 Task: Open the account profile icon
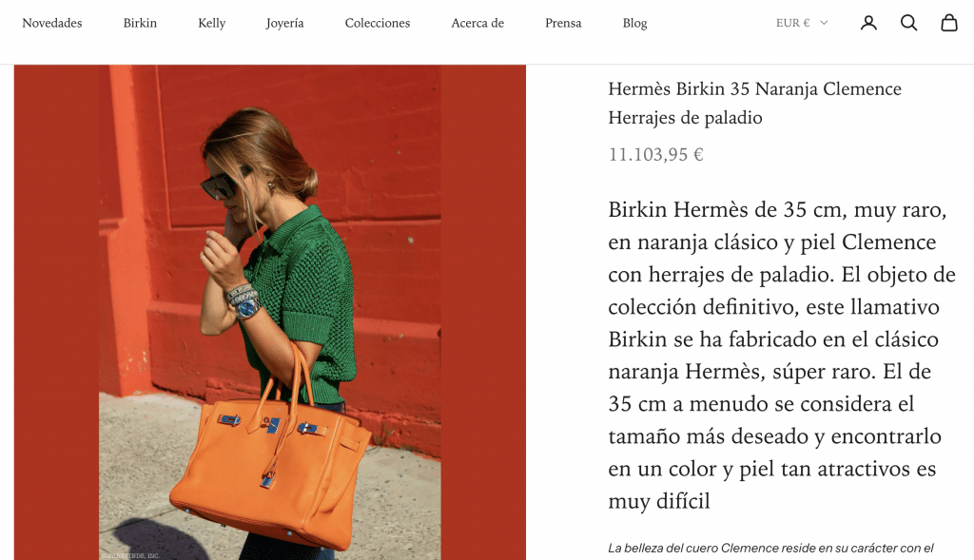[868, 23]
